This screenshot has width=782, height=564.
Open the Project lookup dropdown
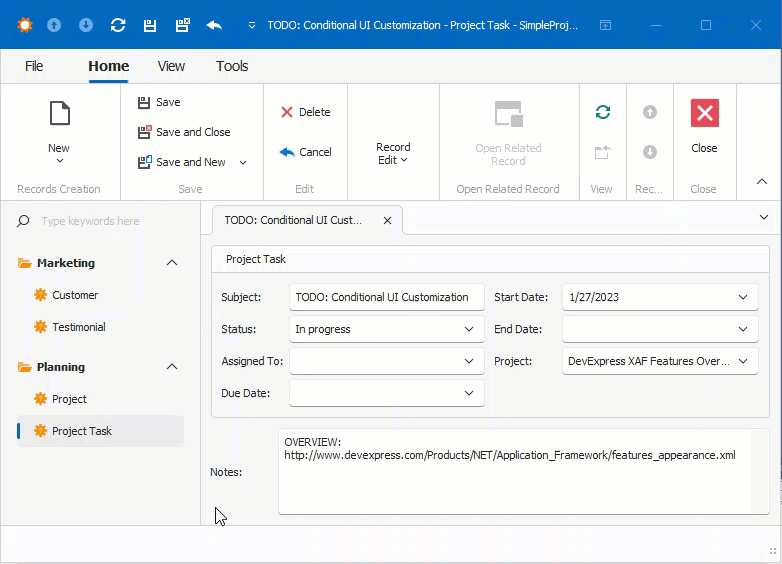pos(743,361)
